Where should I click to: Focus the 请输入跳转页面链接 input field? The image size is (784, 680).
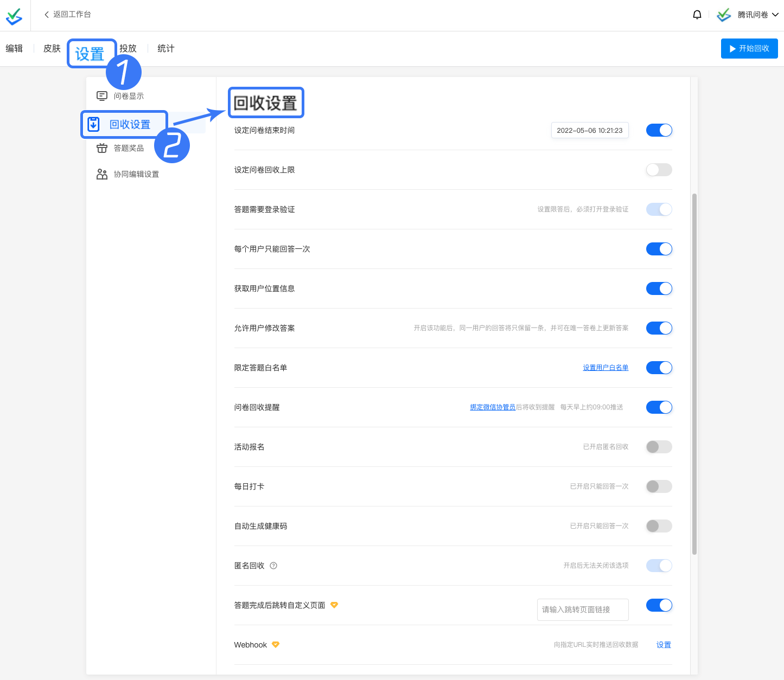pos(582,610)
